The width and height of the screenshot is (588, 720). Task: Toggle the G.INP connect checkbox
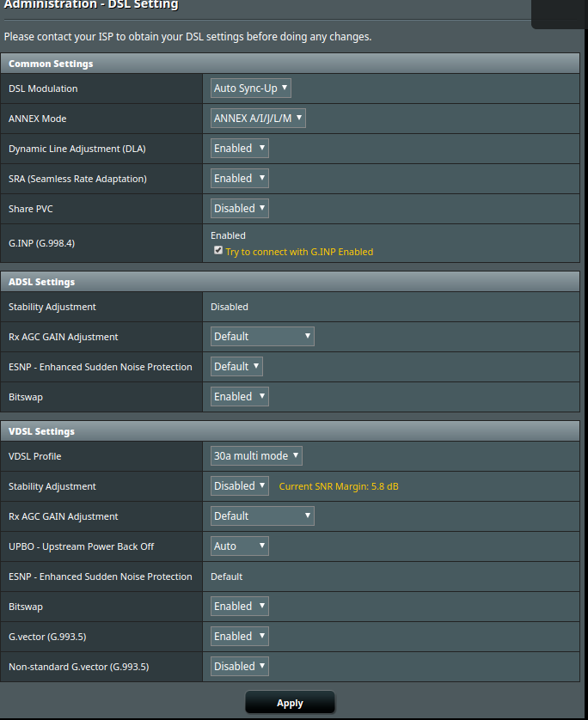coord(218,251)
